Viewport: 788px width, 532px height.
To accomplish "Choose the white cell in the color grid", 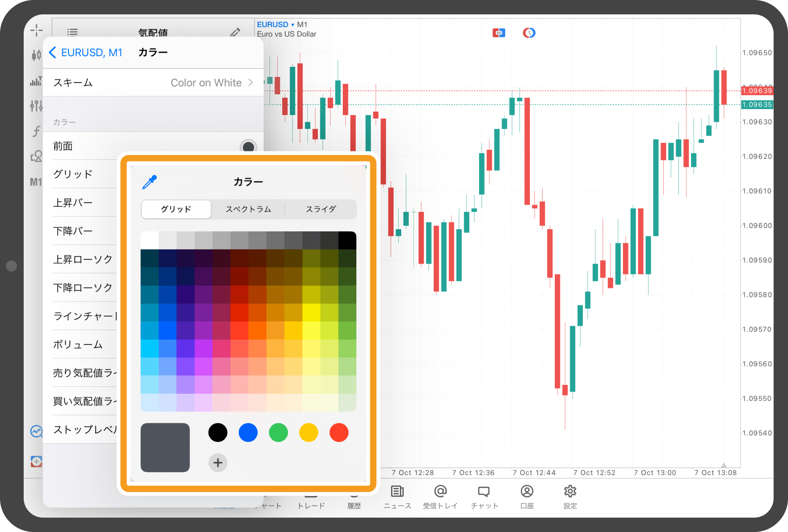I will 149,240.
